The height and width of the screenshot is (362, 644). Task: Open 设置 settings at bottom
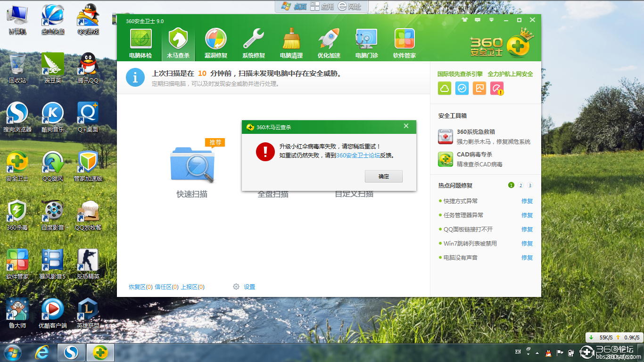244,287
